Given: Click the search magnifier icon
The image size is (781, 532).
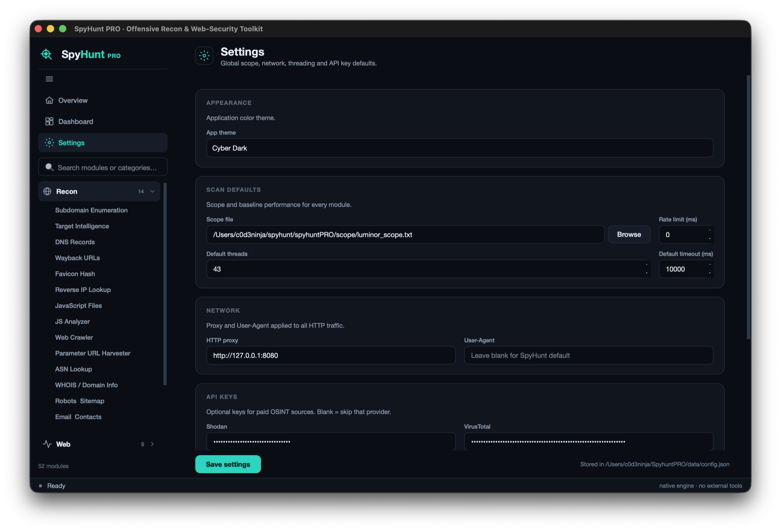Looking at the screenshot, I should tap(49, 167).
